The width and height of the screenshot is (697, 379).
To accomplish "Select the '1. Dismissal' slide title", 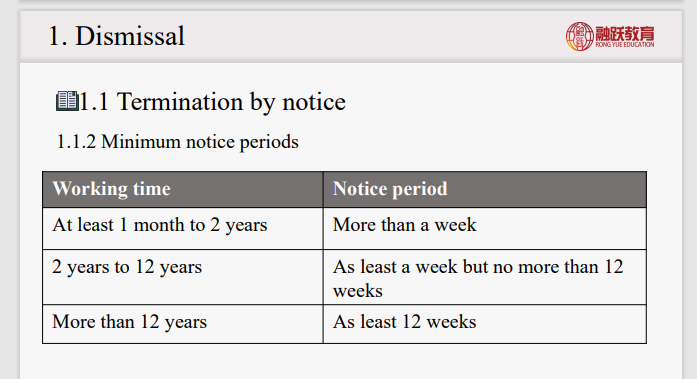I will tap(116, 36).
